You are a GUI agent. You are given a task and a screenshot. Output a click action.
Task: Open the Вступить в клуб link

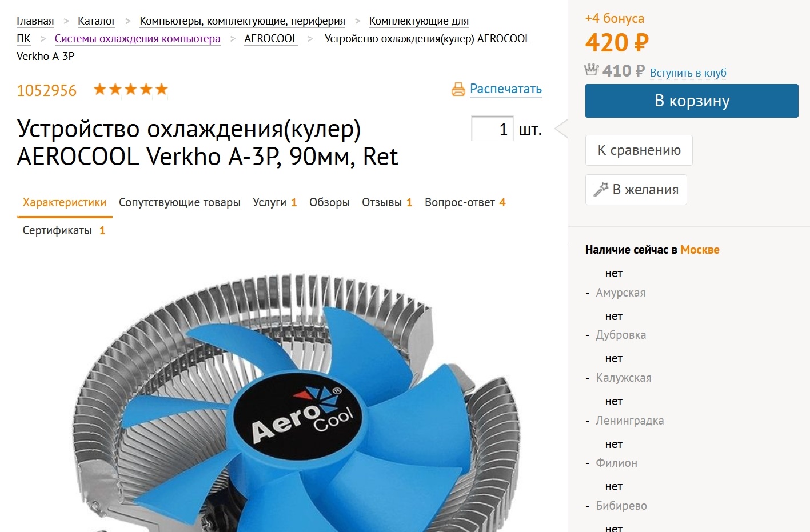click(688, 73)
